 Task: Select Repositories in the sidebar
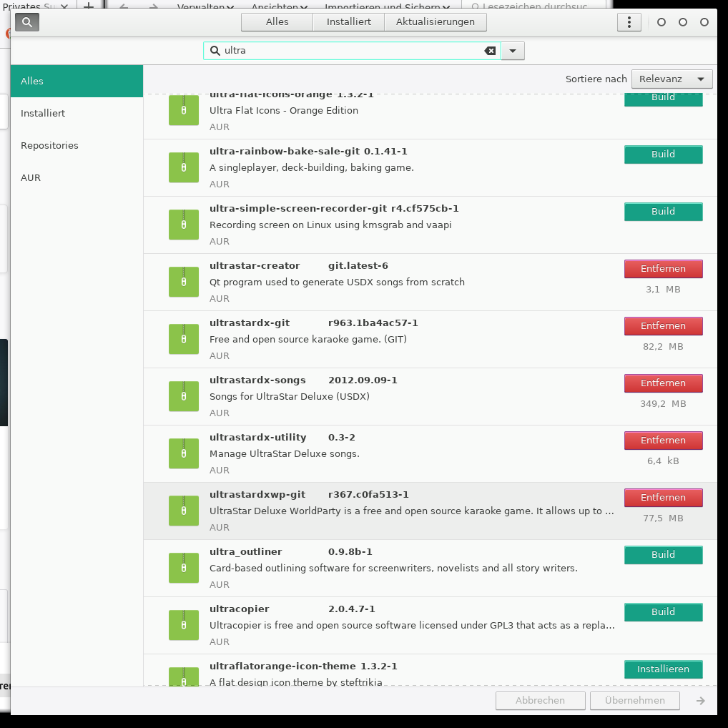tap(49, 145)
